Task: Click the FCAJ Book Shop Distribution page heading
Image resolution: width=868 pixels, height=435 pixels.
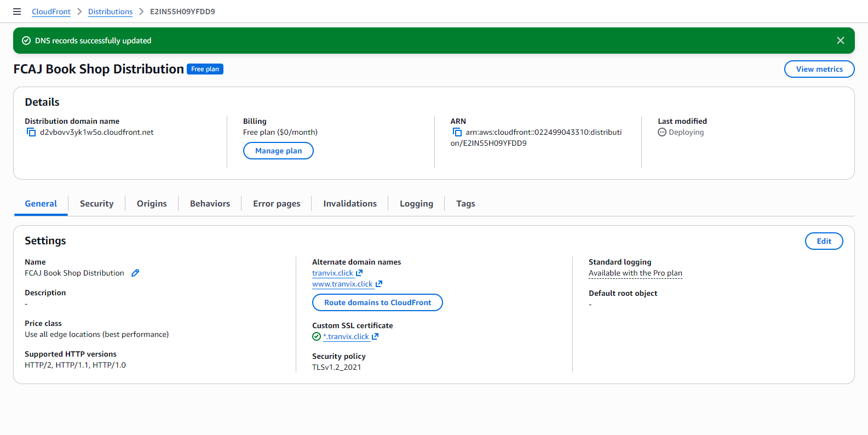Action: coord(99,69)
